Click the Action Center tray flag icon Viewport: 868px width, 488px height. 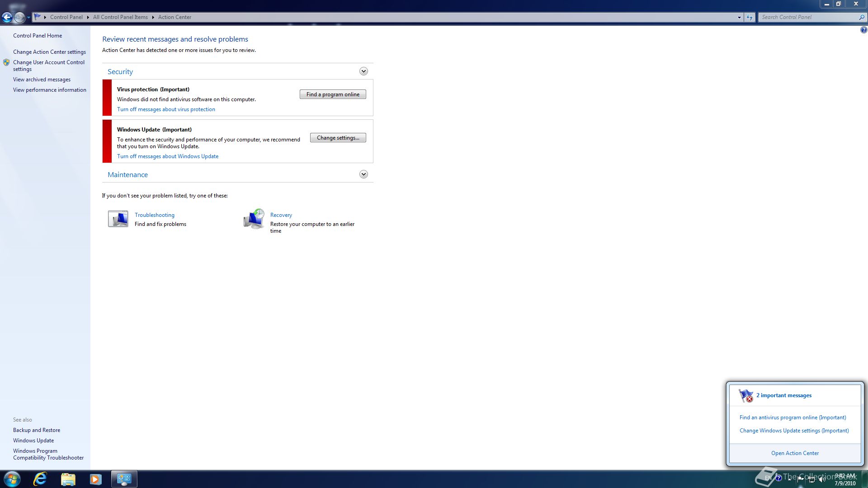pyautogui.click(x=800, y=479)
